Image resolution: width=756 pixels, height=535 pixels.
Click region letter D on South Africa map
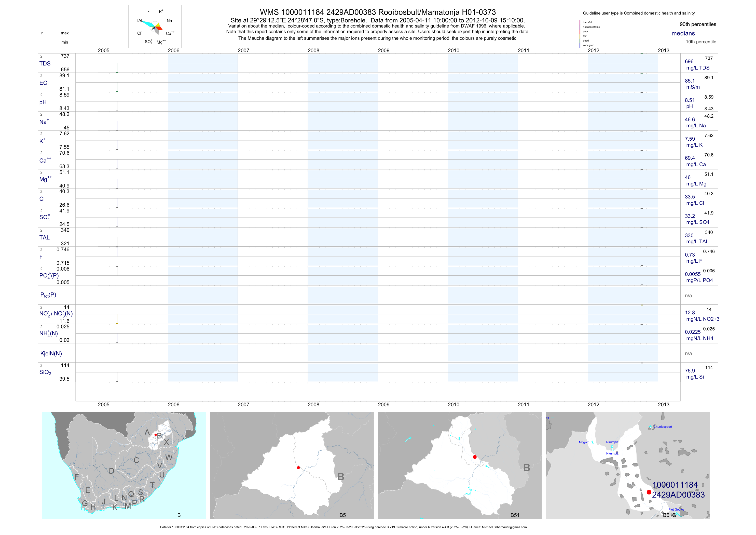(x=112, y=471)
